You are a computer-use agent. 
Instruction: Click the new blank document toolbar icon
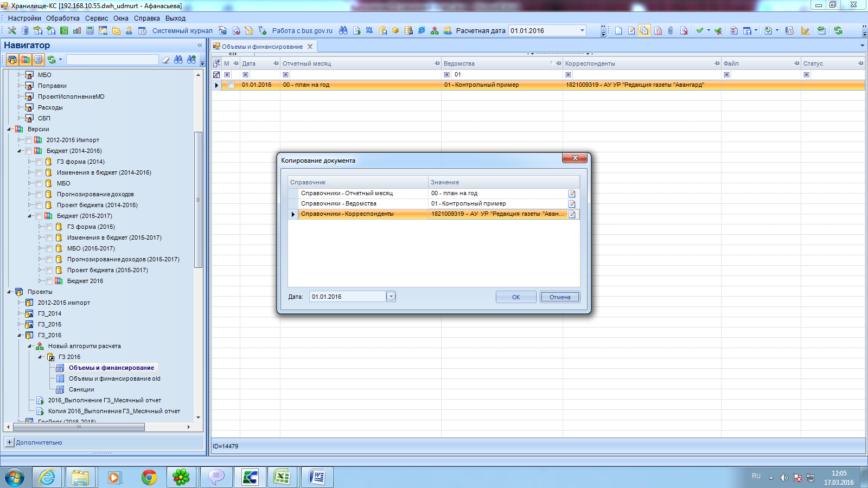click(618, 31)
